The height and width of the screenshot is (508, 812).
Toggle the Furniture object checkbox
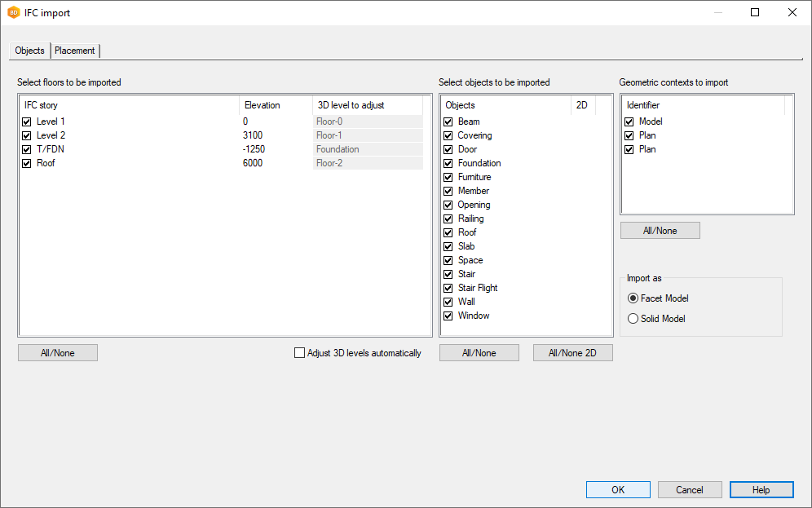pyautogui.click(x=448, y=177)
